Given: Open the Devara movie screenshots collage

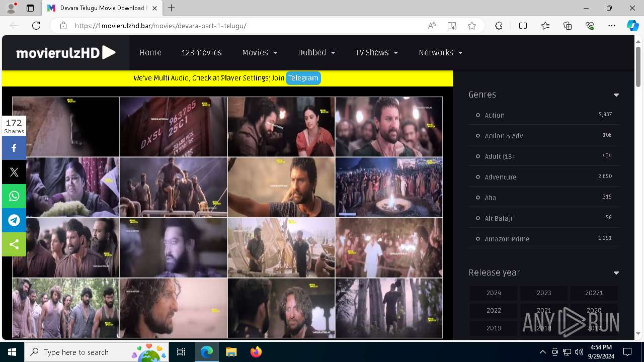Looking at the screenshot, I should point(227,217).
